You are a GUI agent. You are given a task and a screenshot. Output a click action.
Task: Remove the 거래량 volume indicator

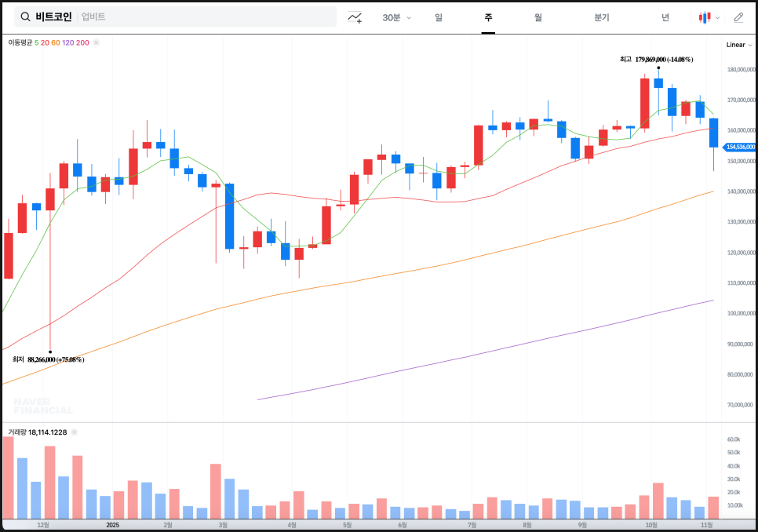pyautogui.click(x=75, y=432)
